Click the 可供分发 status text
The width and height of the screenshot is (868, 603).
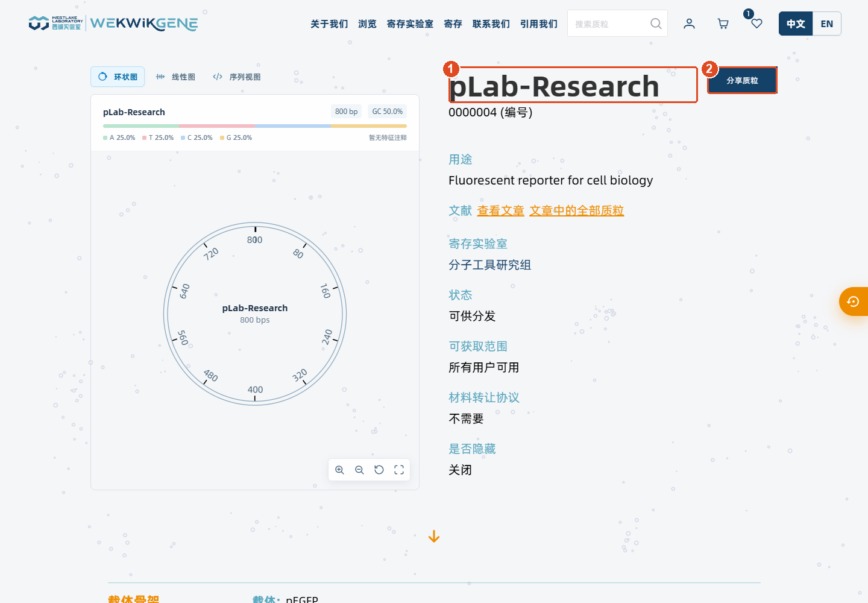tap(472, 316)
